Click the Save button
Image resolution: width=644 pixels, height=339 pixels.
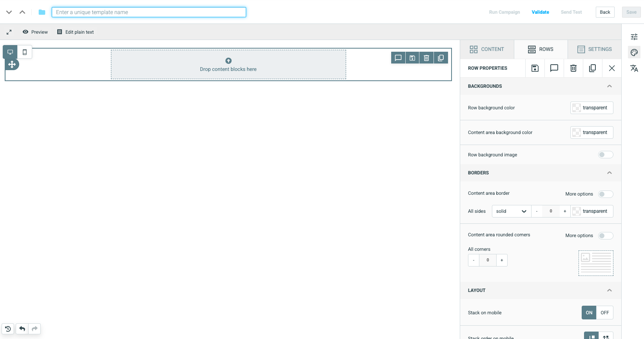point(631,12)
